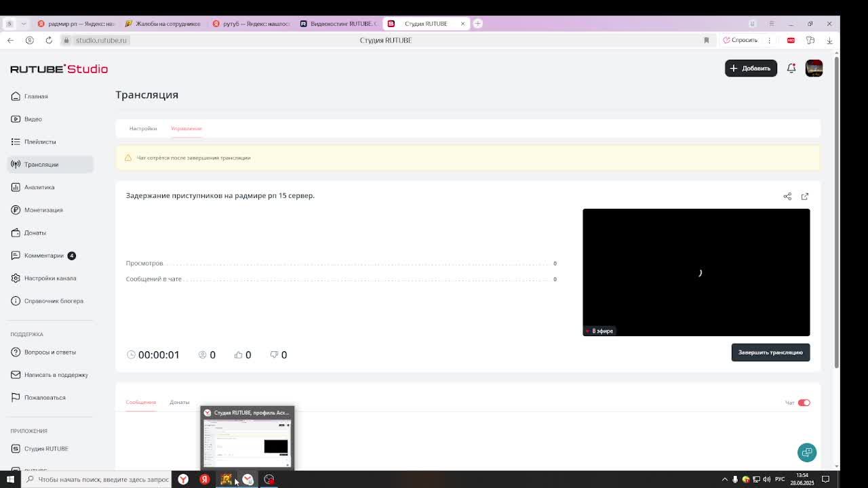Click the taskbar window preview thumbnail
The height and width of the screenshot is (488, 868).
[248, 438]
